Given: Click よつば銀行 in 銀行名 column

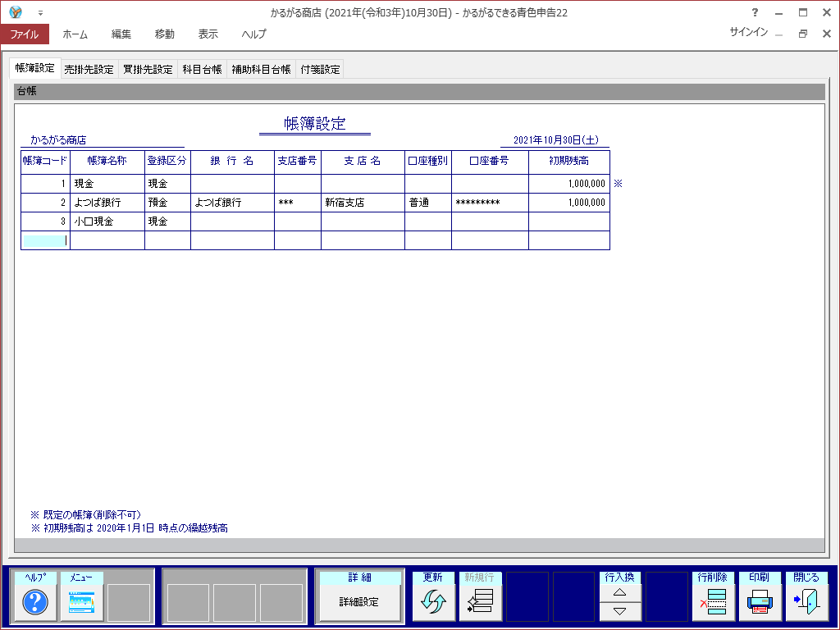Looking at the screenshot, I should tap(232, 203).
